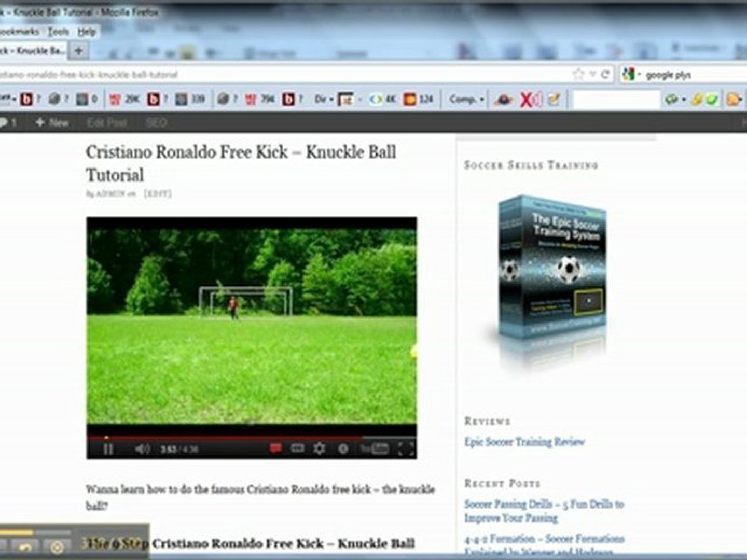747x560 pixels.
Task: Open the '4-4-2 Formation' recent post link
Action: pyautogui.click(x=544, y=545)
